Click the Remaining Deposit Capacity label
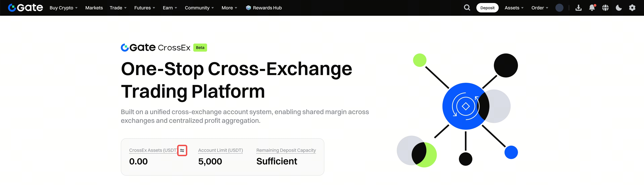This screenshot has width=644, height=185. click(286, 150)
